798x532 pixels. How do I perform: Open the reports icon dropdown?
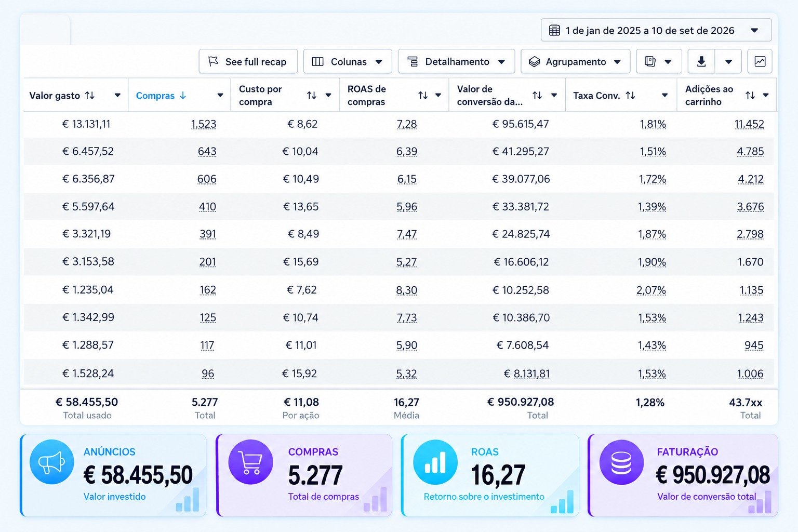659,61
